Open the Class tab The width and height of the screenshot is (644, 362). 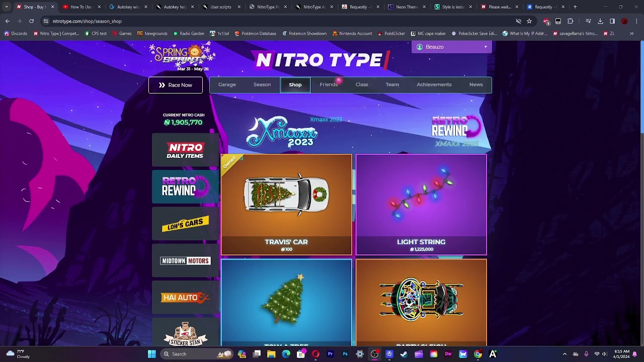(x=362, y=84)
